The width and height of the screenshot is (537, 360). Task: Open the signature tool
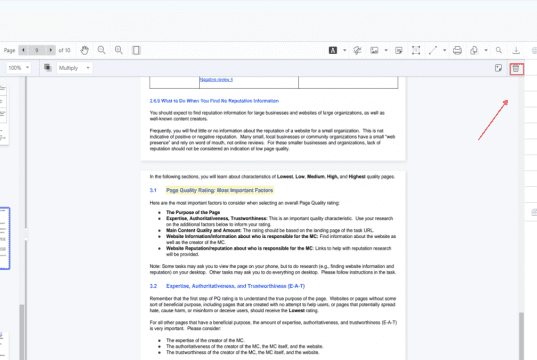click(x=357, y=50)
